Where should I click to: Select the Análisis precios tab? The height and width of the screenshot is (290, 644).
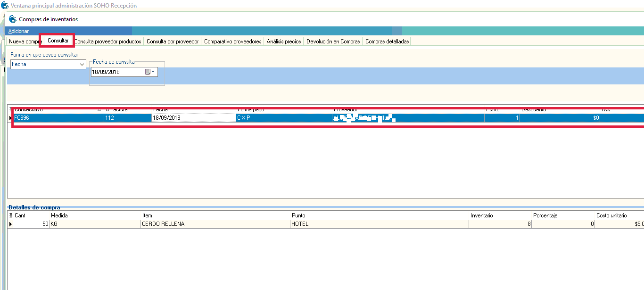click(x=283, y=41)
